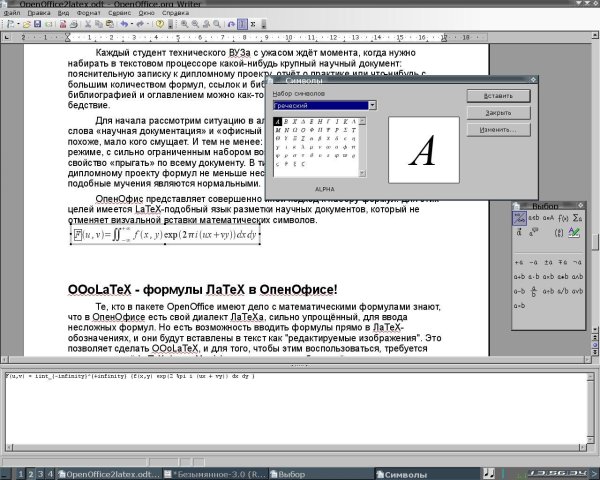Insert the +a plus sign operator

pos(519,263)
